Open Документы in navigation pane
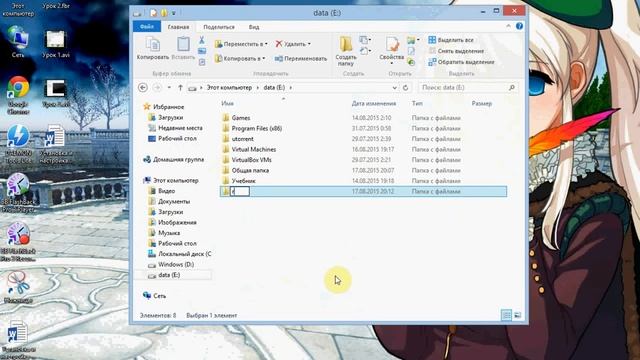Screen dimensions: 640x360 coord(174,202)
